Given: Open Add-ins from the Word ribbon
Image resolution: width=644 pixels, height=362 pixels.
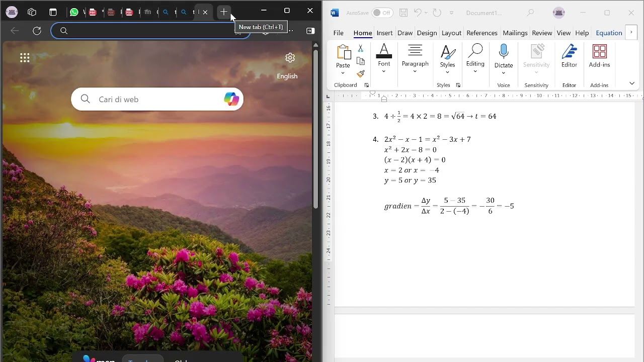Looking at the screenshot, I should click(599, 56).
